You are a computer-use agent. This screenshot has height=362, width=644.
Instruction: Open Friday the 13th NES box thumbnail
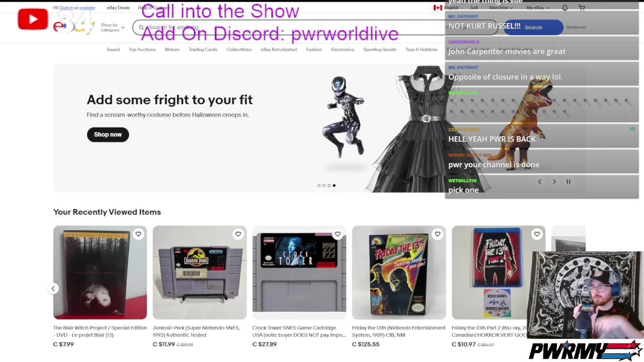coord(399,273)
